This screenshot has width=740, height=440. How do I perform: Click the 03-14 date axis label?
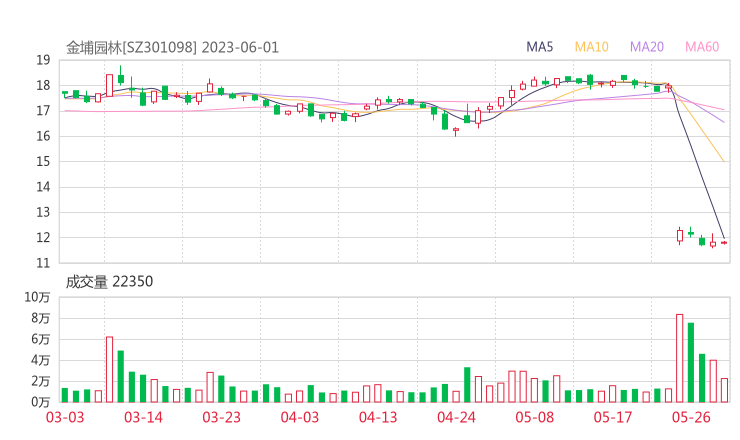pyautogui.click(x=143, y=417)
